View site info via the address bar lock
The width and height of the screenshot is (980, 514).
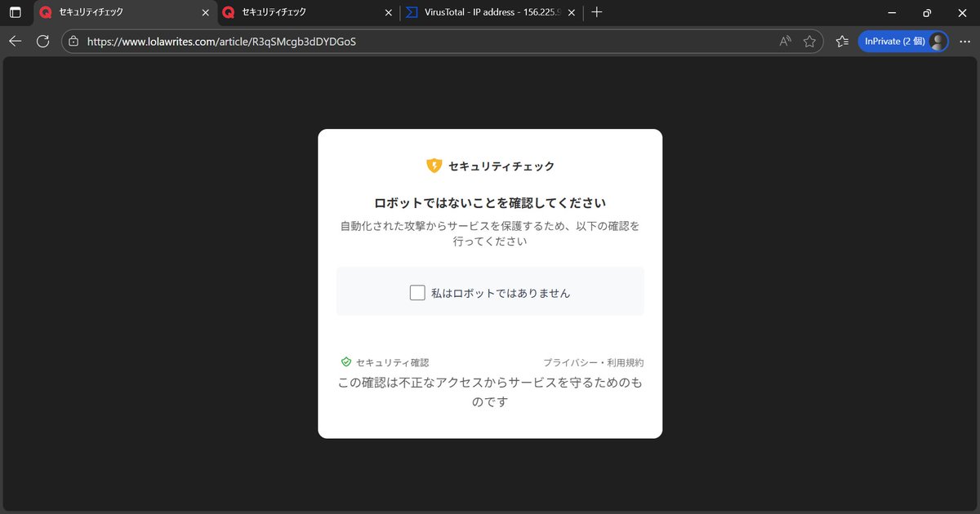point(73,41)
